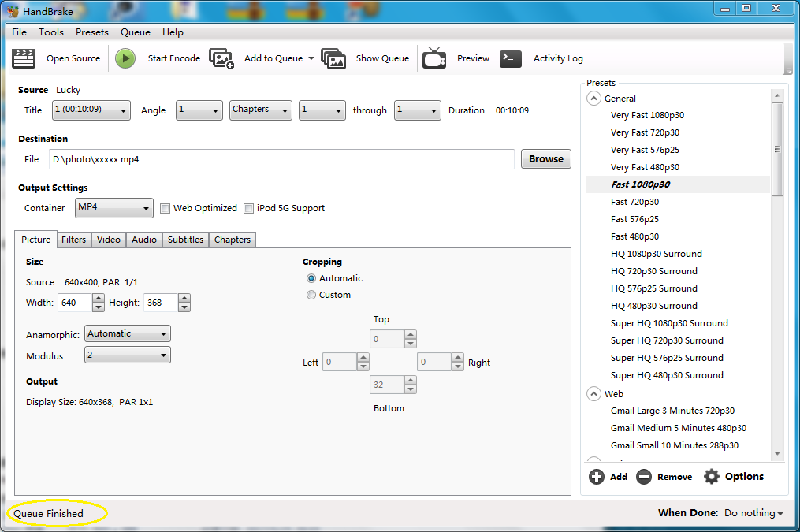800x532 pixels.
Task: Open the Presets menu
Action: (x=92, y=32)
